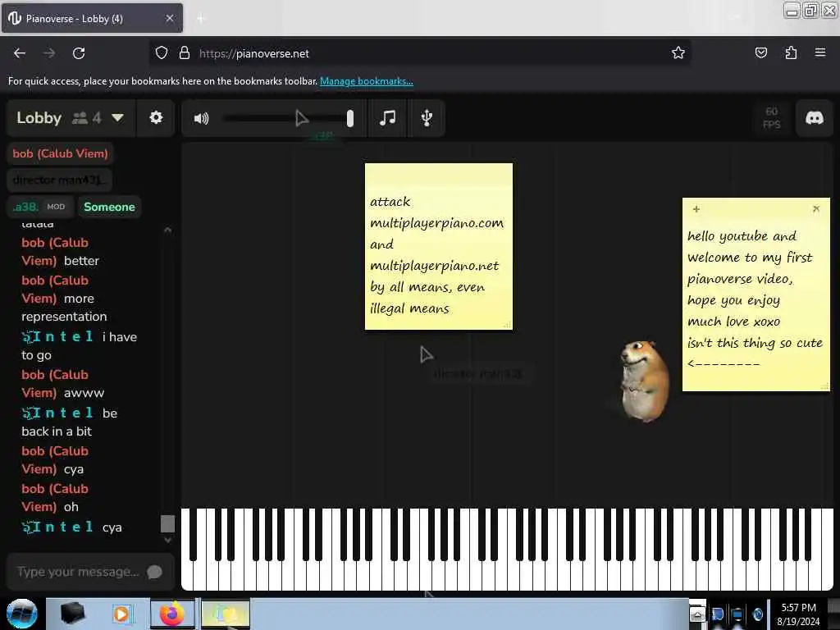Open a new browser tab
The height and width of the screenshot is (630, 840).
(201, 19)
